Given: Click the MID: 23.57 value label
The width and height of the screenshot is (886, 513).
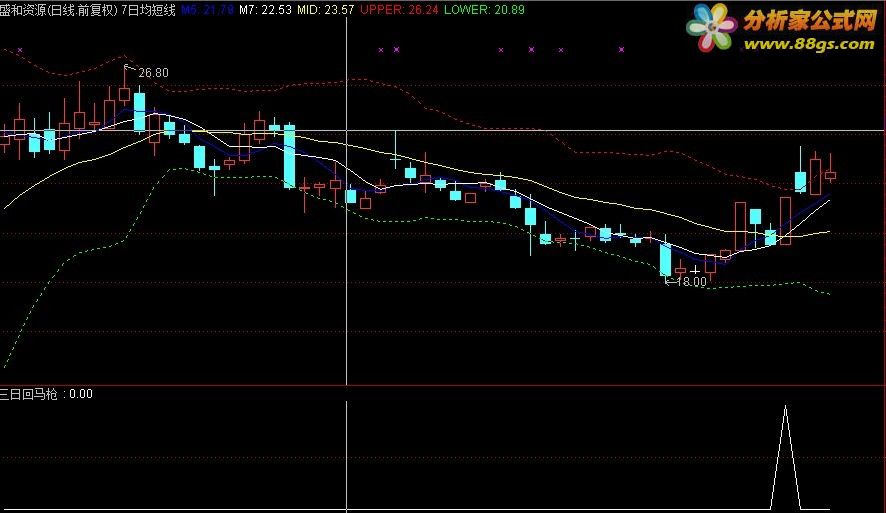Looking at the screenshot, I should click(x=326, y=10).
